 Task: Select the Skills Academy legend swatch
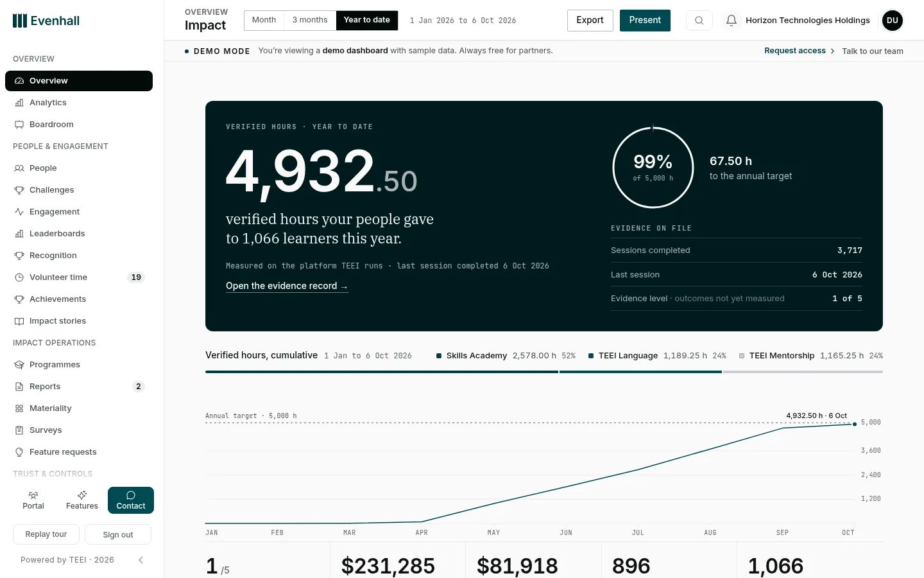(x=439, y=356)
